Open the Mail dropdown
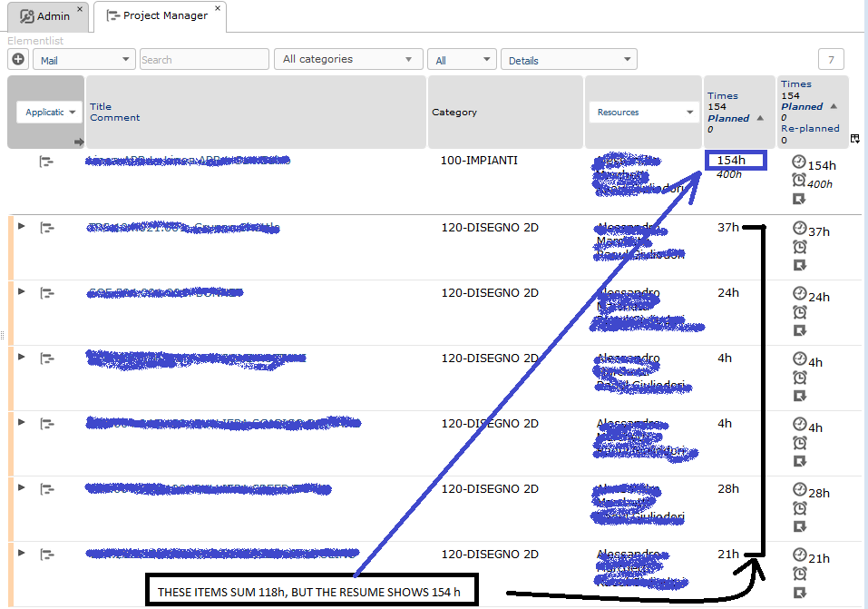This screenshot has height=609, width=868. click(83, 60)
